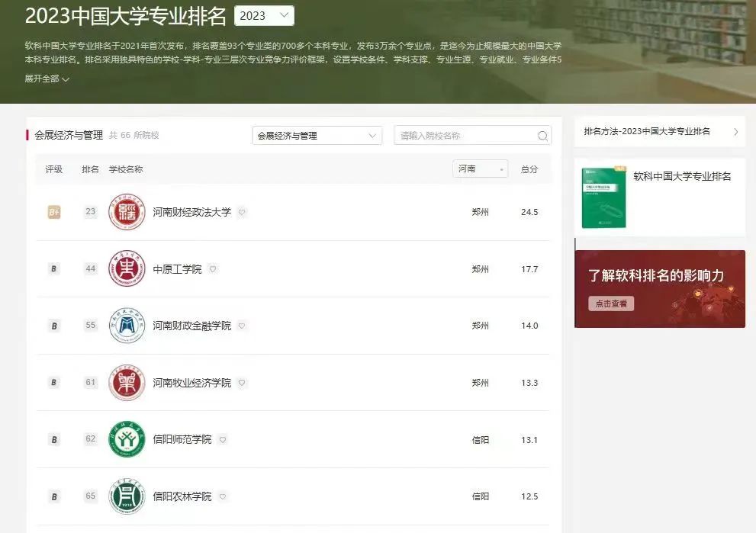756x533 pixels.
Task: Open 河南财政金融学院 school name link
Action: tap(191, 326)
